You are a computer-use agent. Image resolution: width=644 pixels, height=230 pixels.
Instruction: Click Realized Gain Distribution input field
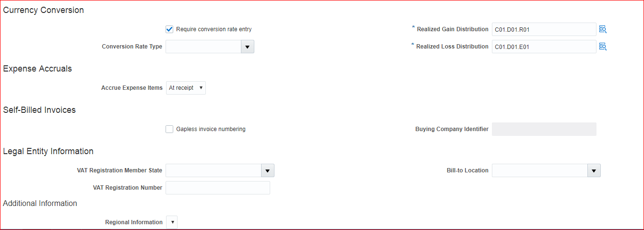point(544,29)
